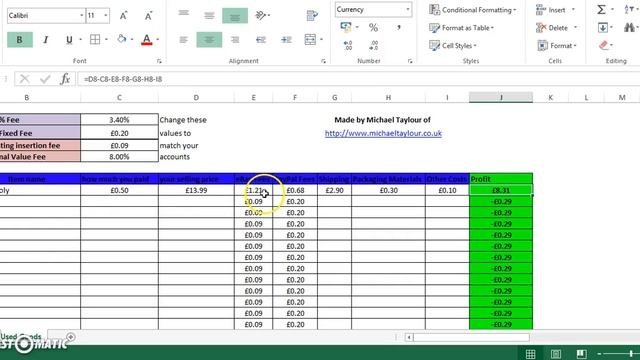Viewport: 640px width, 360px height.
Task: Open Cell Styles gallery
Action: 453,46
